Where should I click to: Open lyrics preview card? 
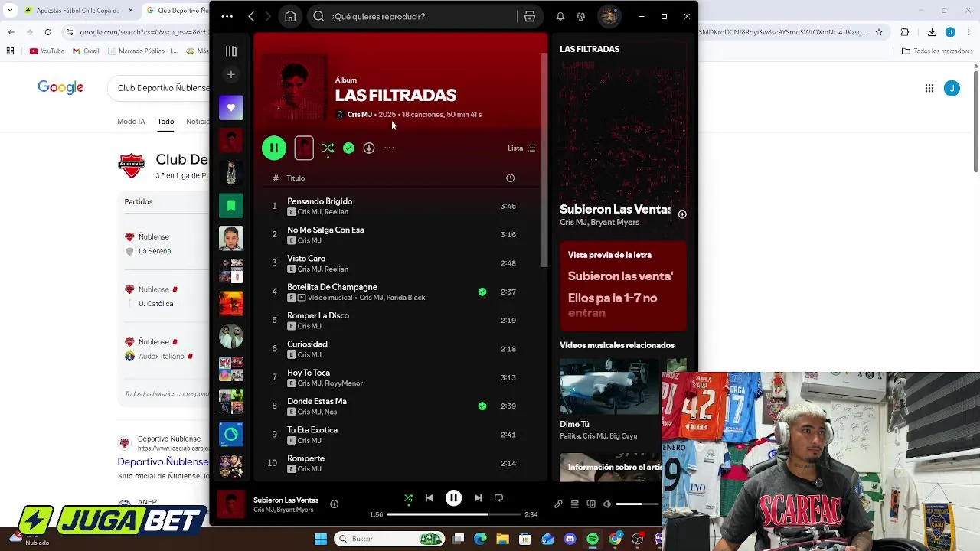click(623, 286)
